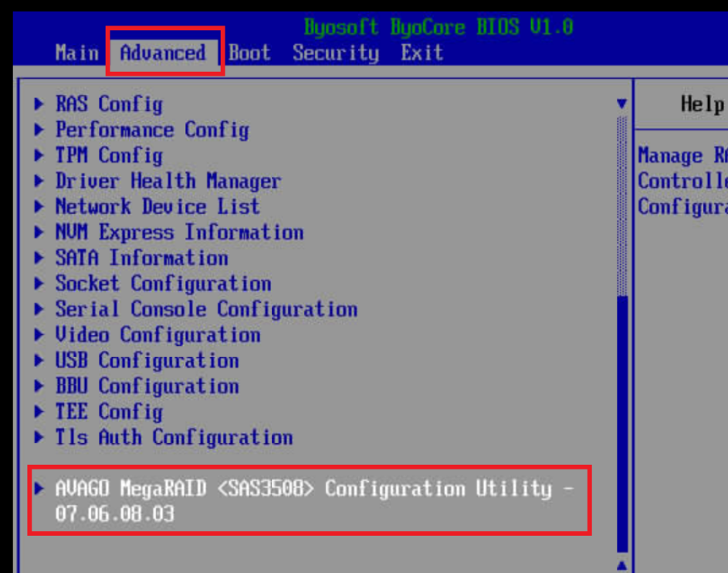The height and width of the screenshot is (573, 728).
Task: Open NVM Express Information
Action: pos(178,232)
